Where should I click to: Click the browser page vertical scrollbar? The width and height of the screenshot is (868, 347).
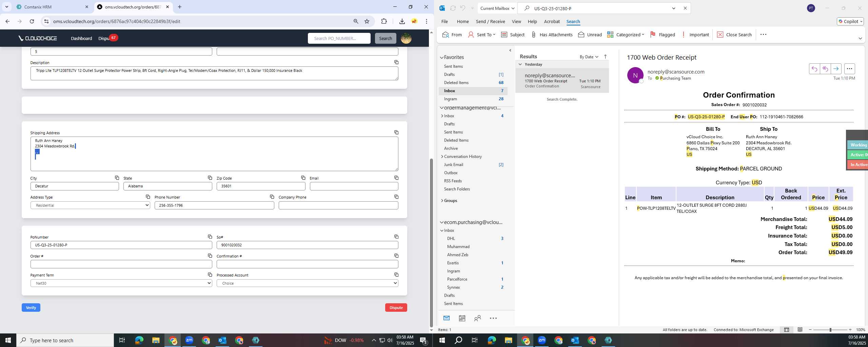click(431, 243)
